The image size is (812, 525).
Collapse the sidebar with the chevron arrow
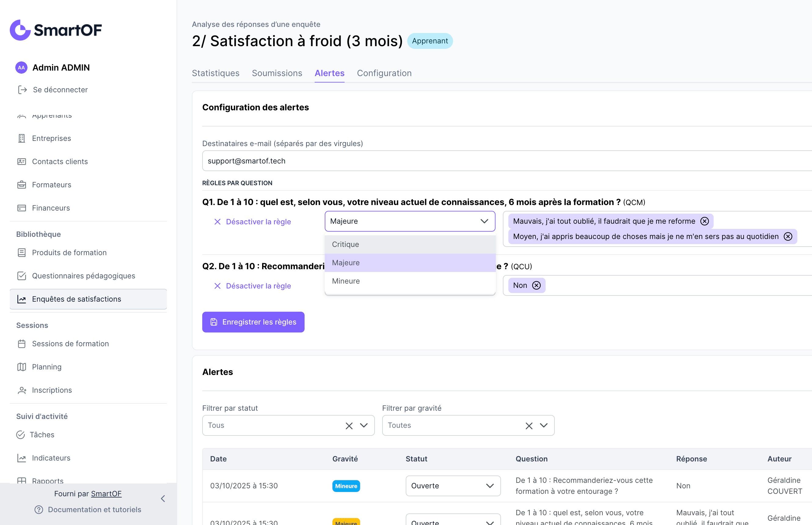click(x=163, y=499)
